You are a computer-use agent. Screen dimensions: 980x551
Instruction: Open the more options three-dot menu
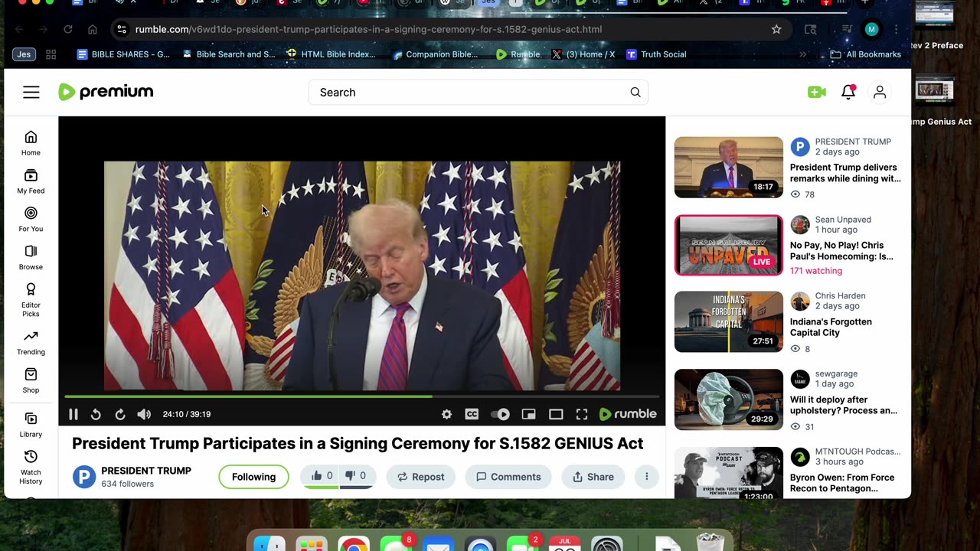pos(646,477)
